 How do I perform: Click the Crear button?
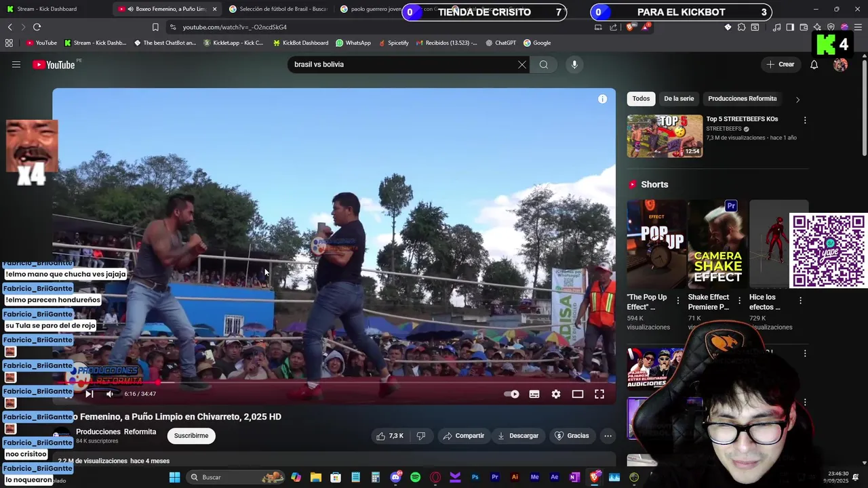pos(781,64)
